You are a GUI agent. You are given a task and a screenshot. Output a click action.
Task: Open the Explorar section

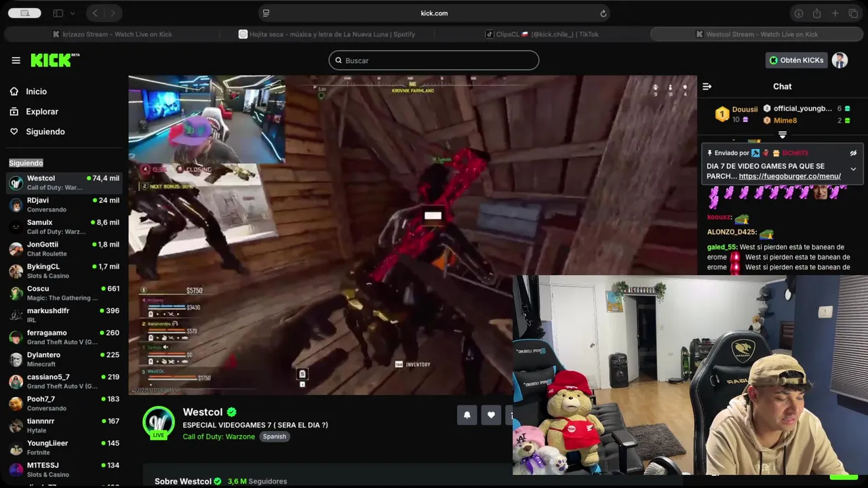pyautogui.click(x=42, y=112)
